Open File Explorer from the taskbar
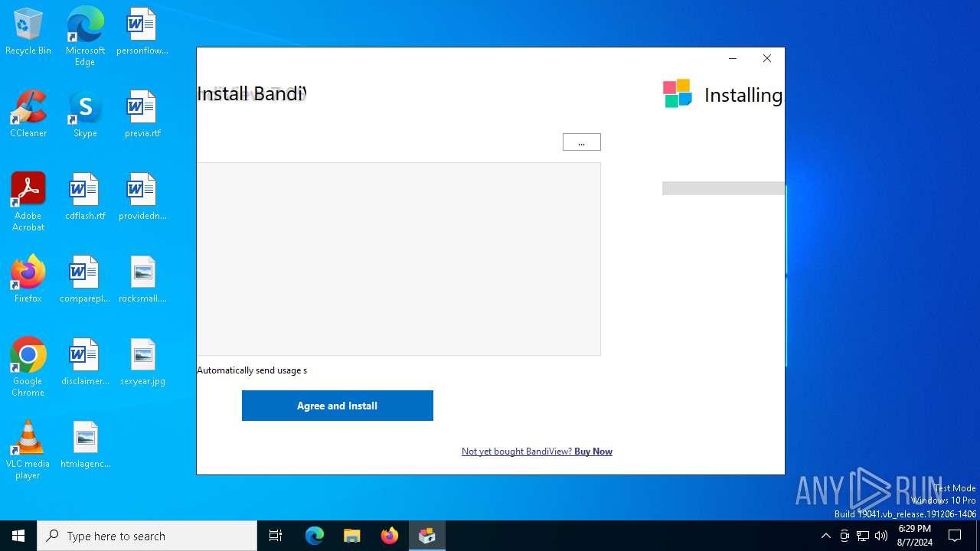This screenshot has width=980, height=551. point(352,536)
